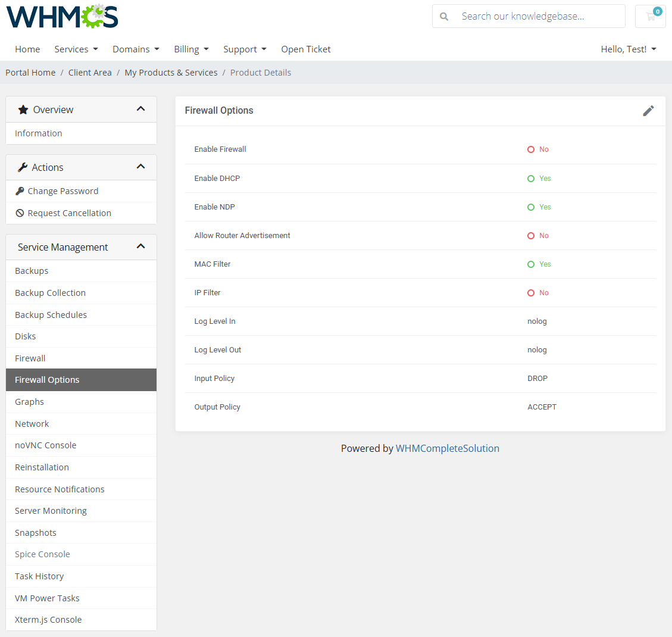Click the Actions wrench icon

coord(22,167)
